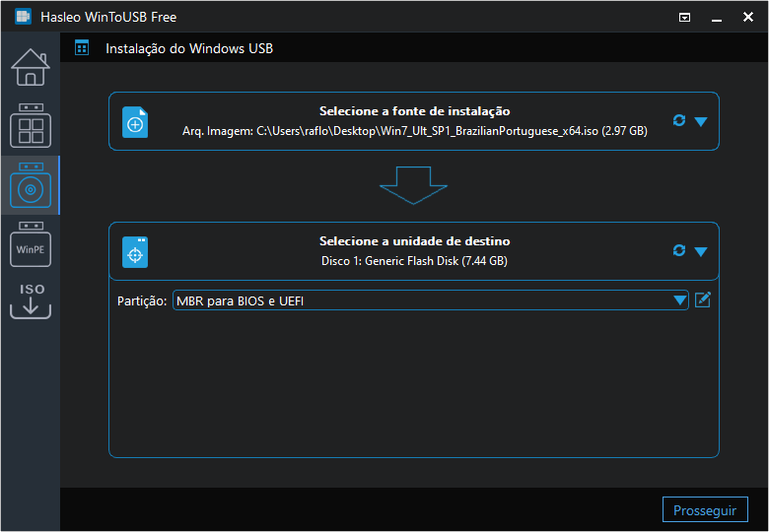The width and height of the screenshot is (769, 532).
Task: Edit the partition scheme with pencil icon
Action: (703, 299)
